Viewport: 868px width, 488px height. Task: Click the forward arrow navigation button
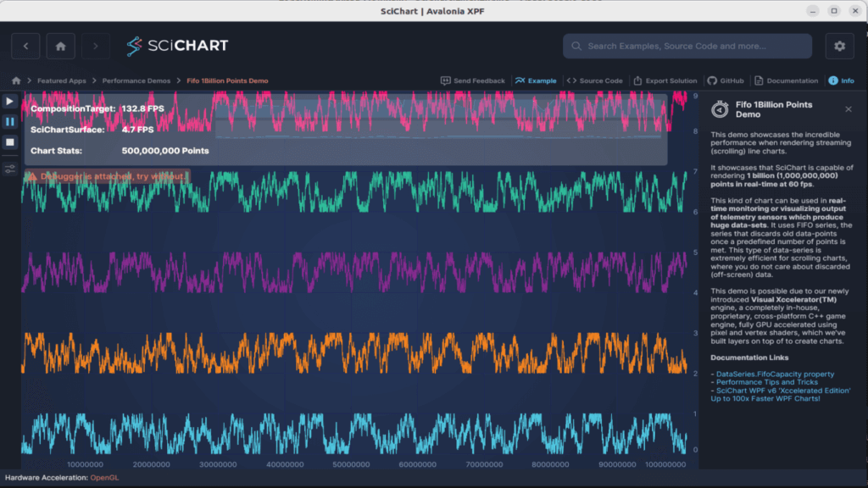[96, 46]
